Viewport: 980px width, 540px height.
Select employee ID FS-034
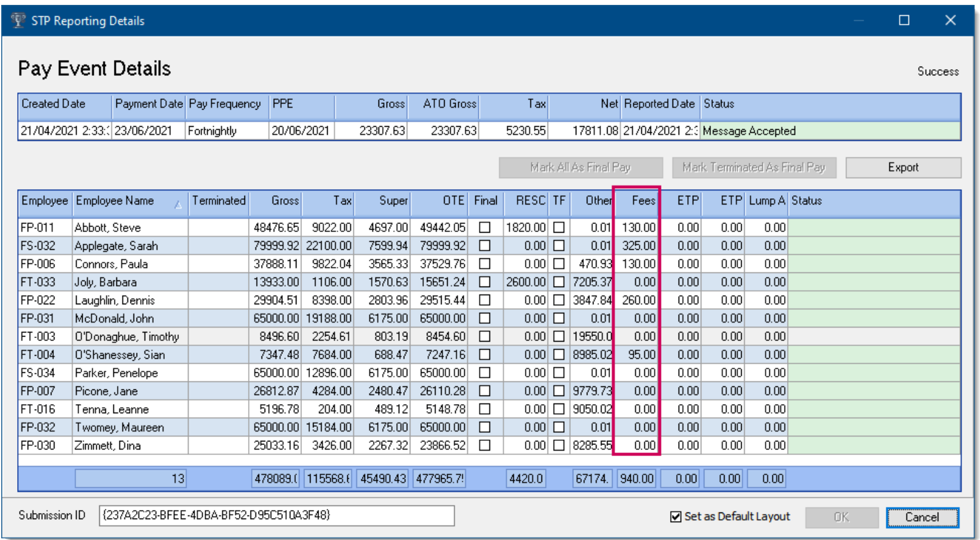(x=45, y=373)
